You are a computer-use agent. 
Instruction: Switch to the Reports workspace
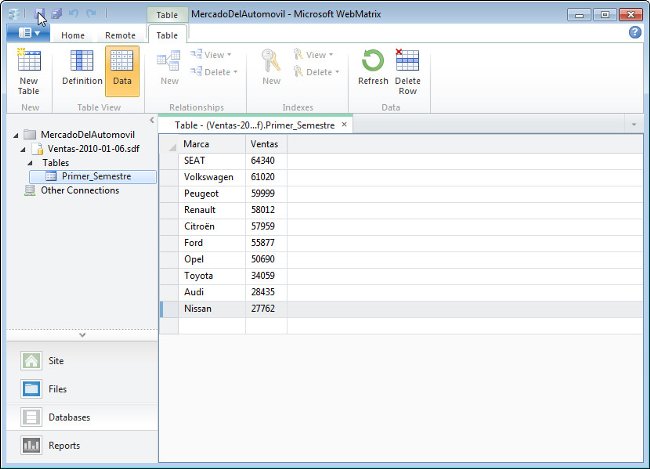(82, 446)
